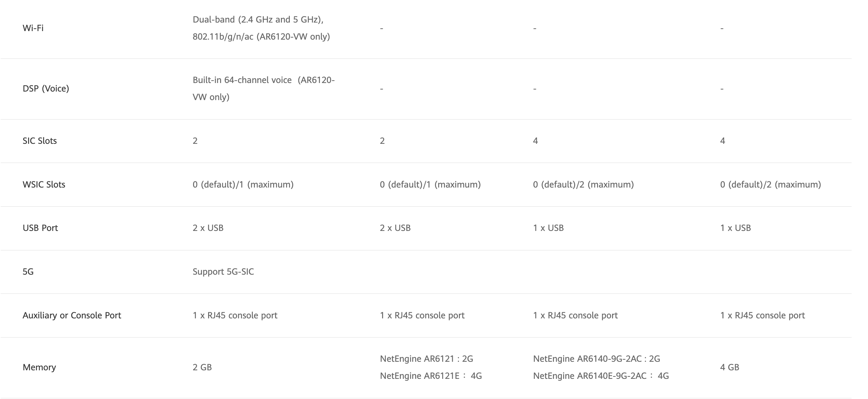Click the Auxiliary or Console Port label
Image resolution: width=868 pixels, height=399 pixels.
coord(72,315)
